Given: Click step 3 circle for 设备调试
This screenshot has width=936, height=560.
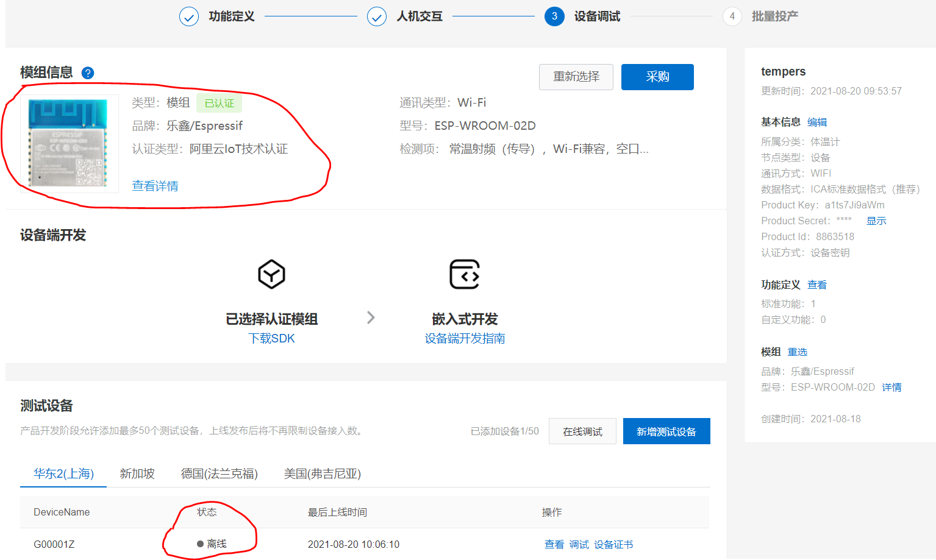Looking at the screenshot, I should point(554,16).
